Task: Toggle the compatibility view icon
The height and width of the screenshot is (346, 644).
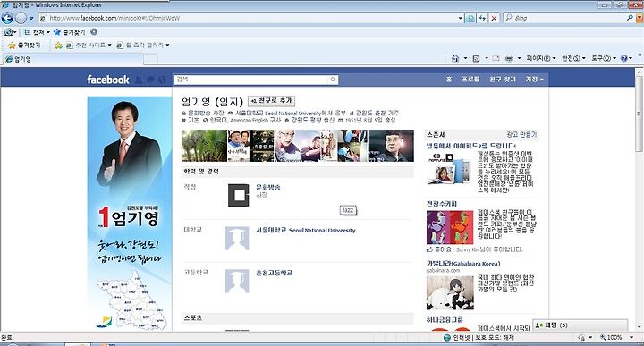Action: 470,18
